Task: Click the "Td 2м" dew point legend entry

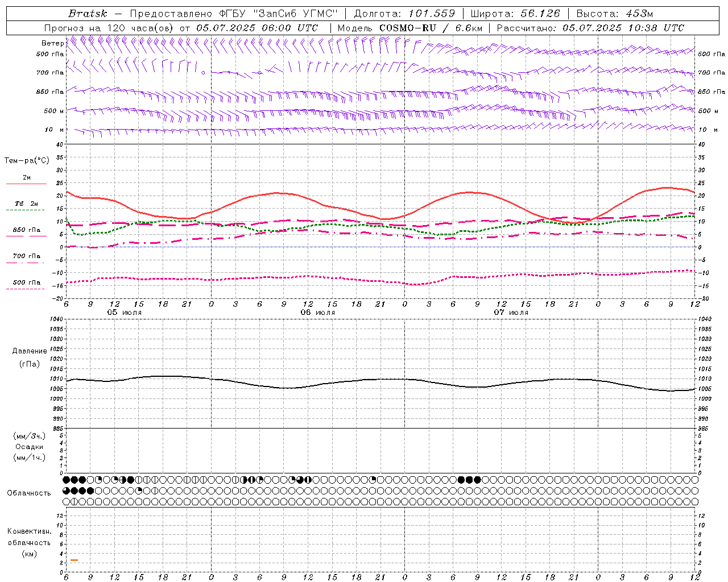Action: click(27, 203)
